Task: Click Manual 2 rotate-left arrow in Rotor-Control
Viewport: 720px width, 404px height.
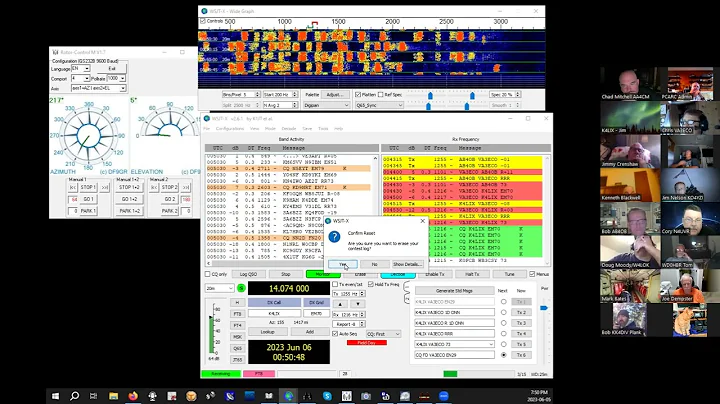Action: click(x=154, y=187)
